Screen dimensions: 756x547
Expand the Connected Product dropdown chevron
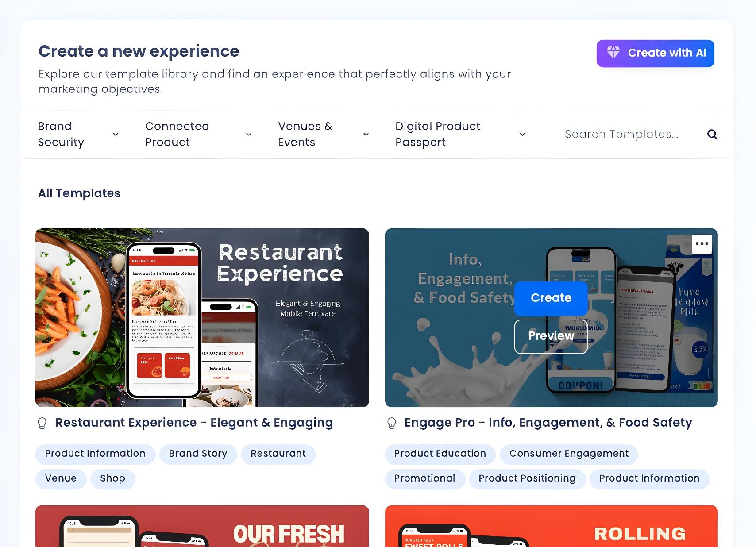point(249,134)
